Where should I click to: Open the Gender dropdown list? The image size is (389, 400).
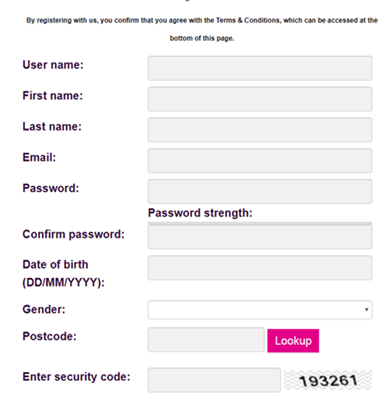click(x=260, y=310)
